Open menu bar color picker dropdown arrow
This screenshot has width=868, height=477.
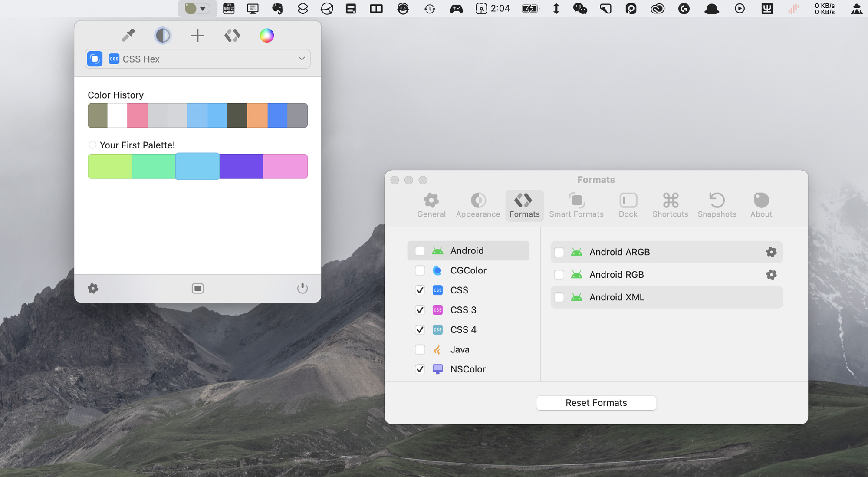coord(203,8)
